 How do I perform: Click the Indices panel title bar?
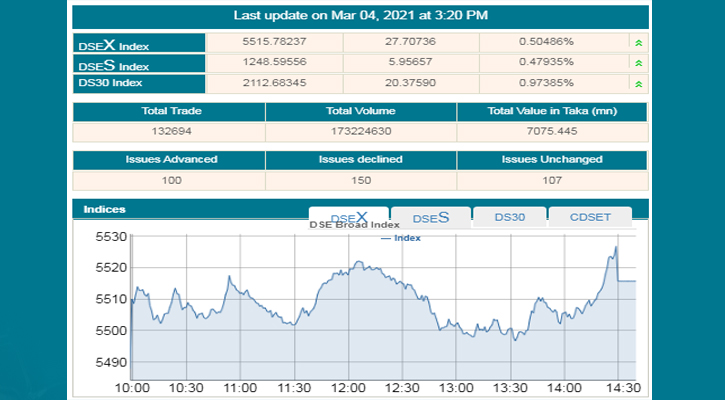tap(190, 209)
